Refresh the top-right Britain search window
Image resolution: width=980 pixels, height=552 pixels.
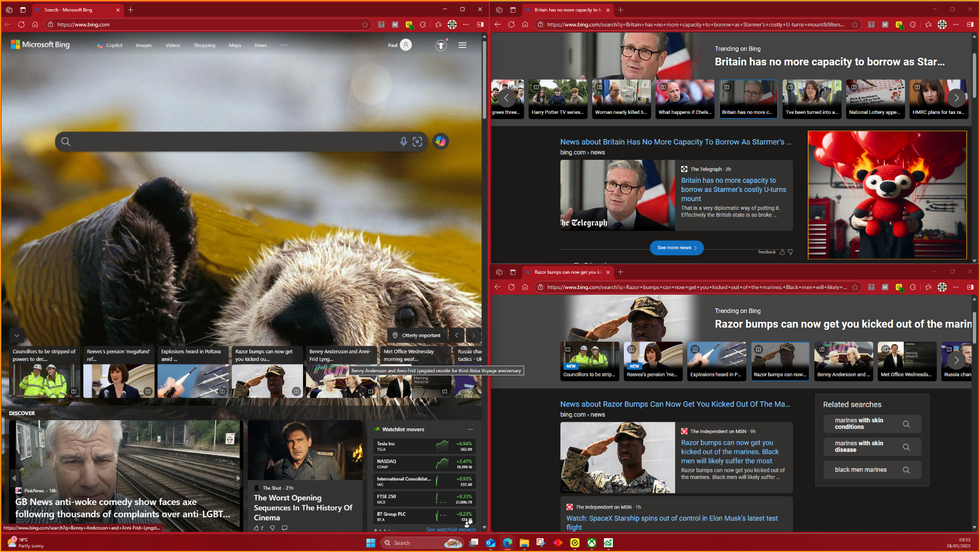click(511, 25)
